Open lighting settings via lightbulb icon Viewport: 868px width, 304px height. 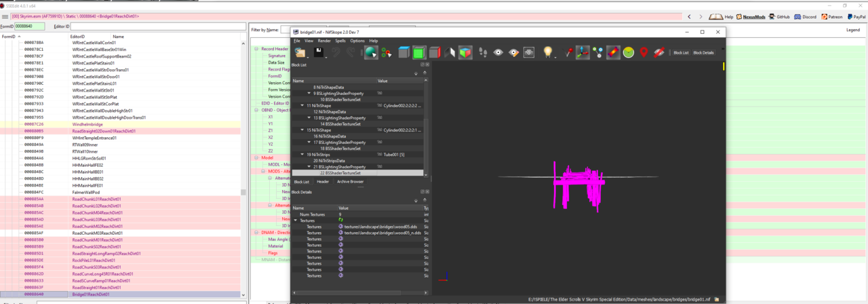[x=548, y=52]
